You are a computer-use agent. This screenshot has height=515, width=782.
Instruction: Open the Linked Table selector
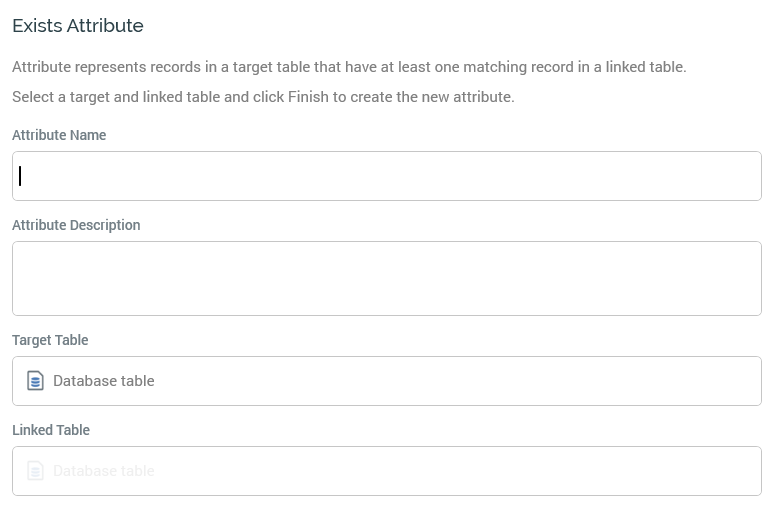(x=387, y=471)
